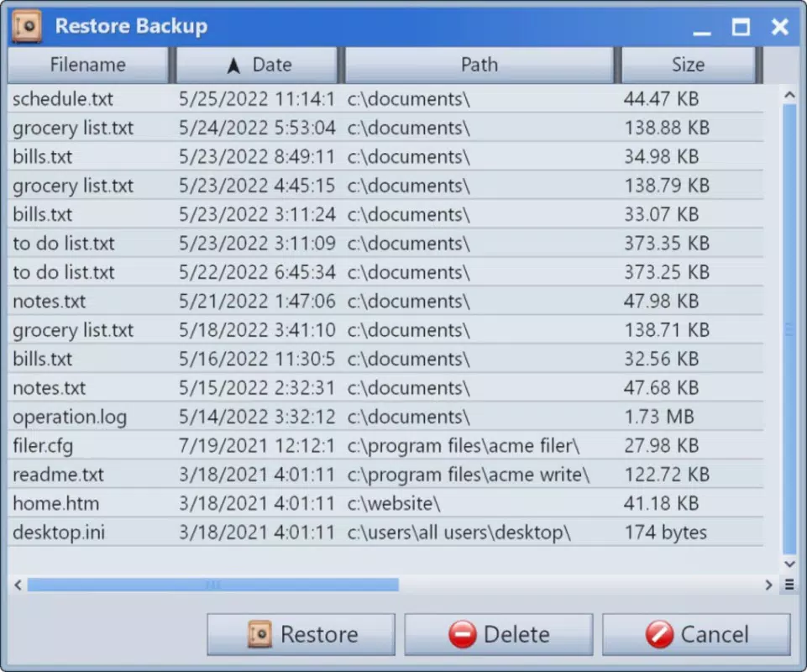Select notes.txt dated 5/15/2022
The width and height of the screenshot is (807, 672).
tap(385, 388)
